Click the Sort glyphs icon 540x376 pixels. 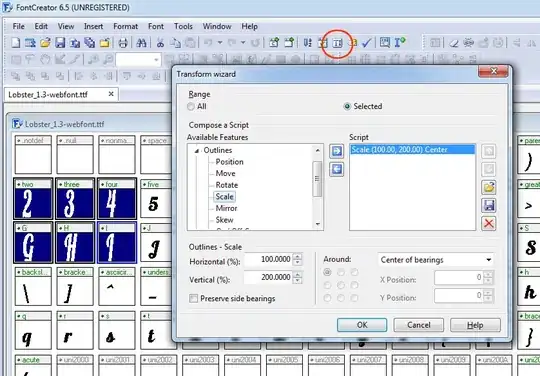(308, 43)
